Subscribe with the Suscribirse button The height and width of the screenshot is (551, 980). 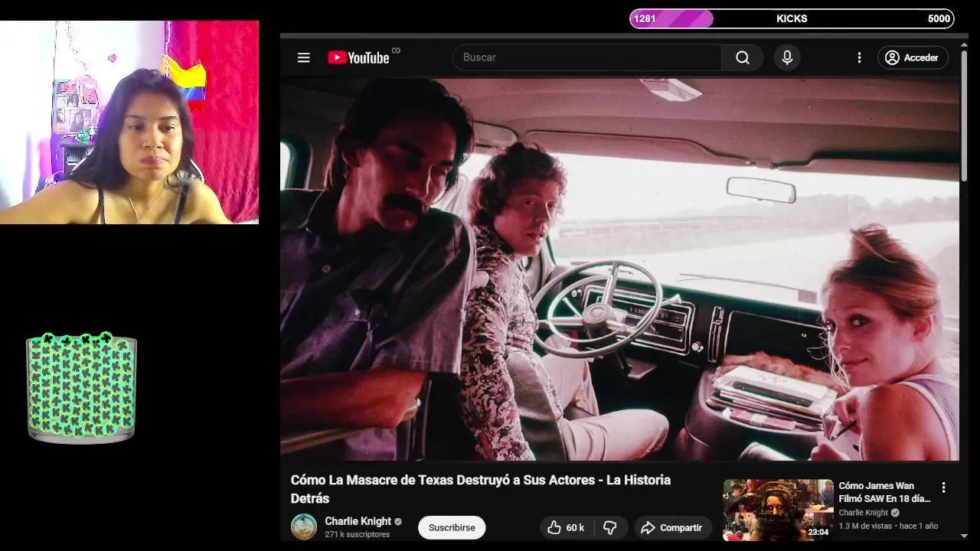pyautogui.click(x=452, y=527)
